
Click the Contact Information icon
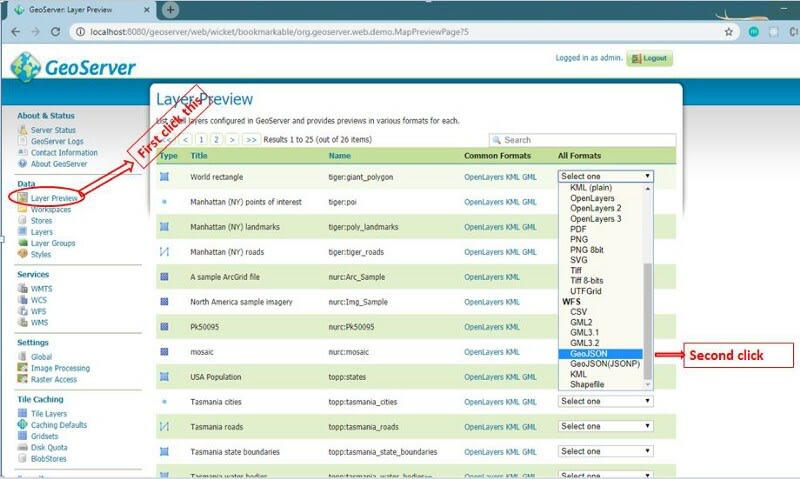click(22, 153)
